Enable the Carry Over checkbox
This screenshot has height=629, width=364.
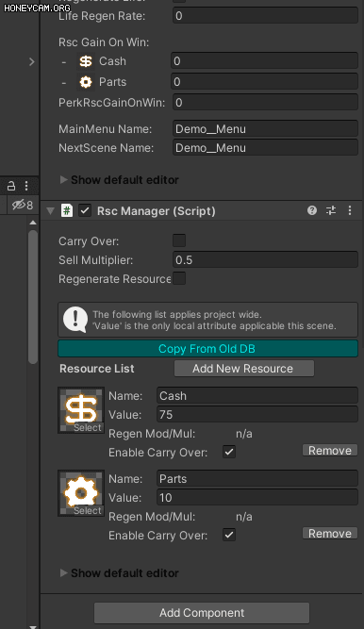(179, 240)
